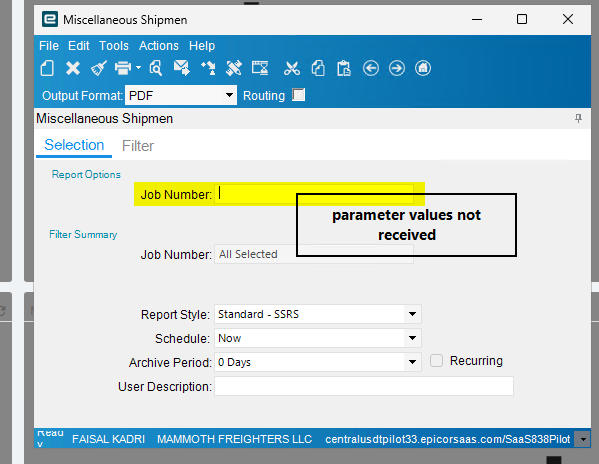The height and width of the screenshot is (464, 599).
Task: Click the Delete X toolbar icon
Action: [x=73, y=69]
